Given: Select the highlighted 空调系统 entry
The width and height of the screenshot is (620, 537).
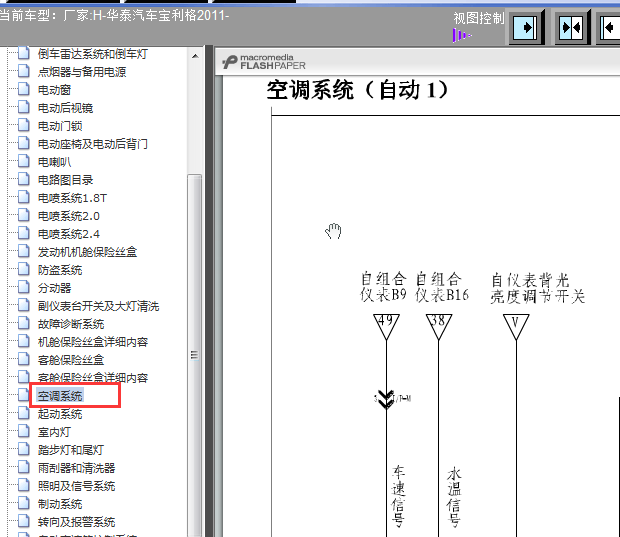Looking at the screenshot, I should [60, 396].
